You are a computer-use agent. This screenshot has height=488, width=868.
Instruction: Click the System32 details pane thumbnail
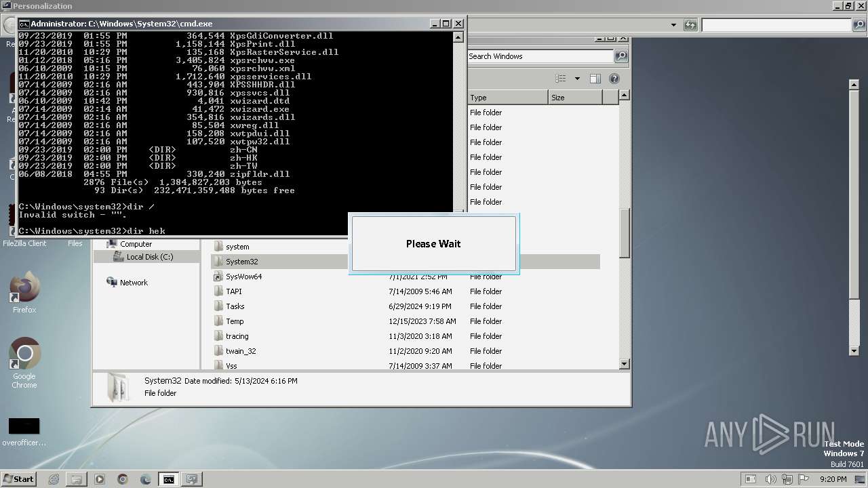coord(118,388)
